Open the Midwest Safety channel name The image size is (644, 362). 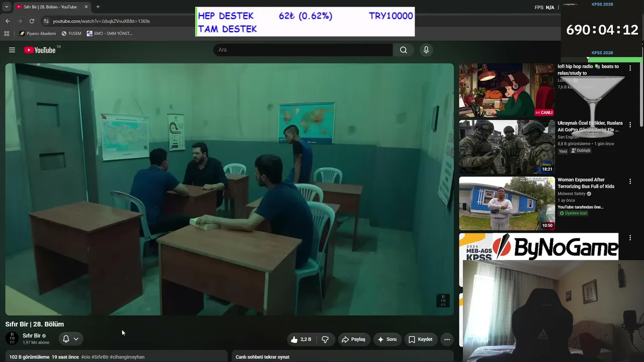571,194
